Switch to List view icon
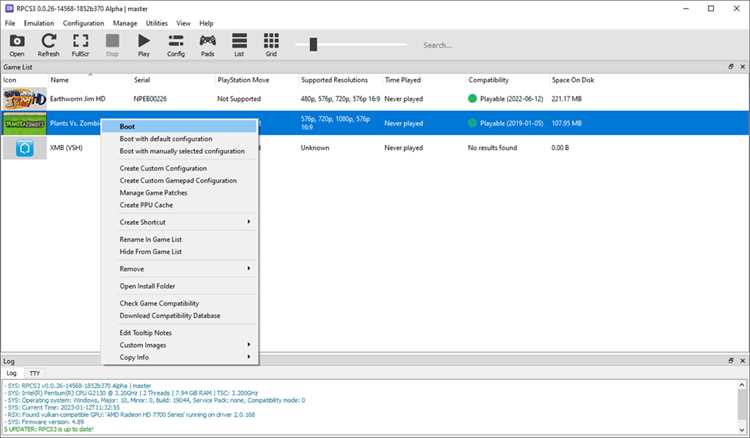Screen dimensions: 750x438 [x=239, y=45]
